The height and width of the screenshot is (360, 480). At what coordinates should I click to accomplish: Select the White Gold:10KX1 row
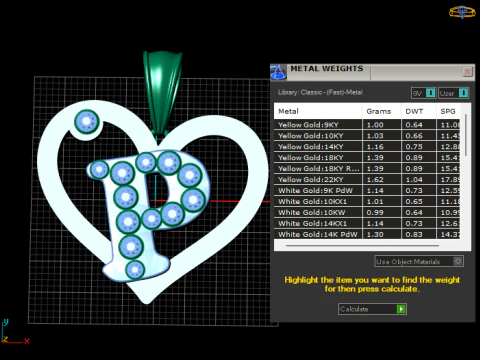(367, 202)
